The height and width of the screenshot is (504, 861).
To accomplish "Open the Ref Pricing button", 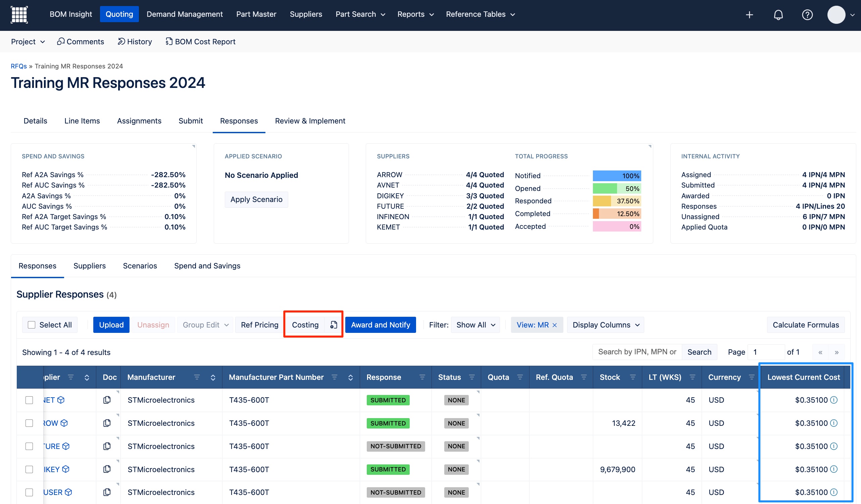I will coord(259,324).
